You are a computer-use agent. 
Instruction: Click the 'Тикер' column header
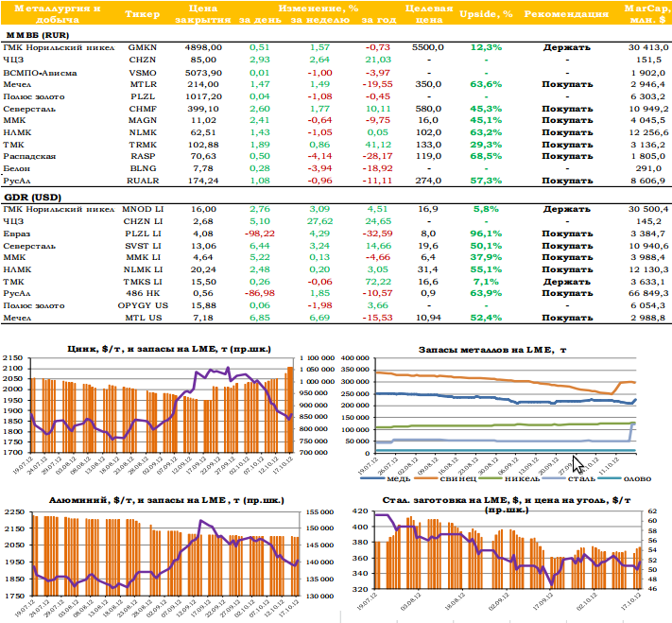pyautogui.click(x=143, y=14)
